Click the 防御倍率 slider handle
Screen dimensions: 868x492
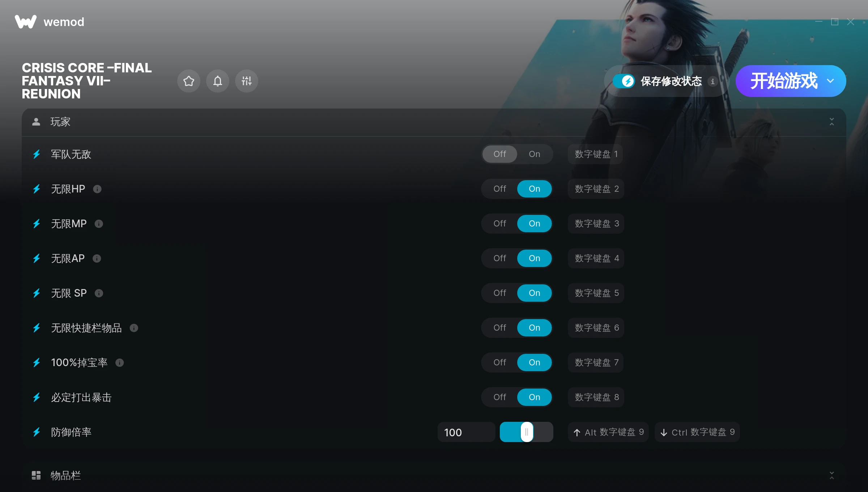pyautogui.click(x=527, y=432)
